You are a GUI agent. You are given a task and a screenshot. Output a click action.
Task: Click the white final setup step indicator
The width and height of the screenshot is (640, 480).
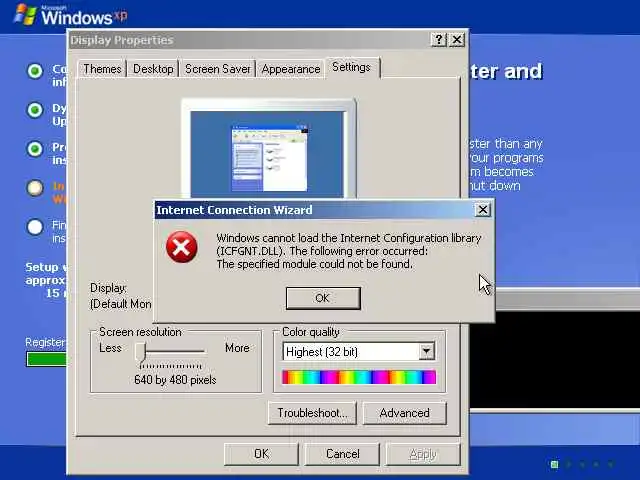(35, 227)
